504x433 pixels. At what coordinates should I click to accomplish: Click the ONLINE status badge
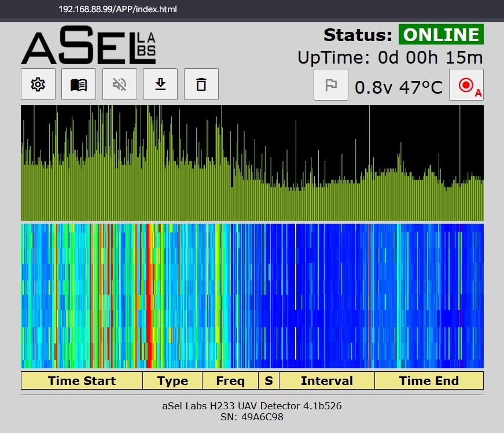pos(441,34)
